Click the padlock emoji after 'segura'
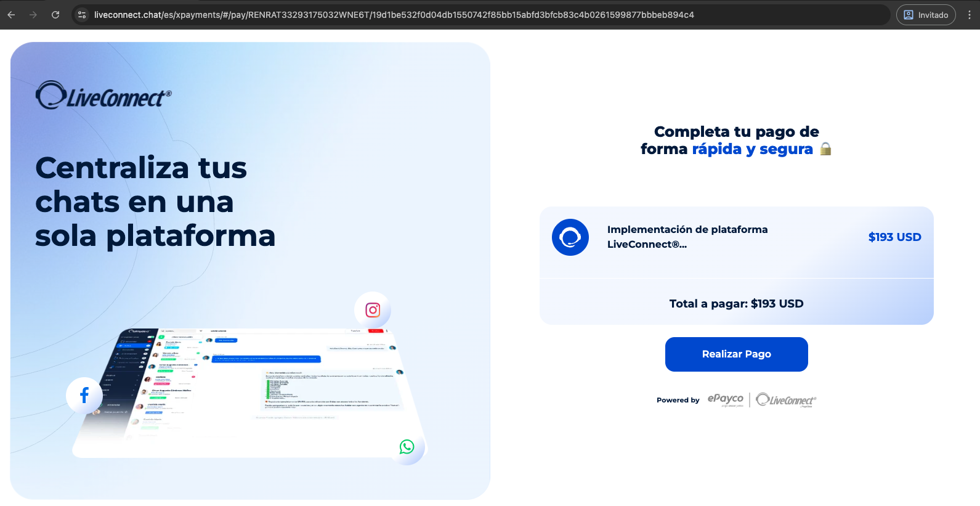980x506 pixels. pos(826,149)
